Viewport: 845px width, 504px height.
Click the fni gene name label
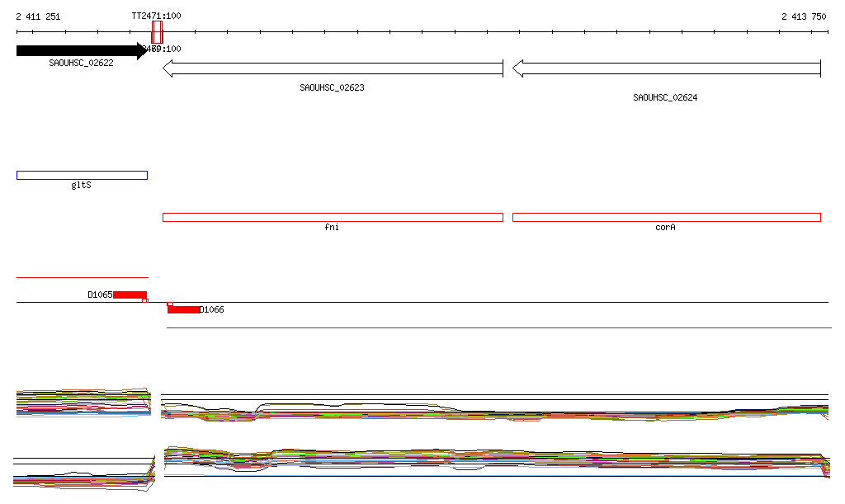332,227
